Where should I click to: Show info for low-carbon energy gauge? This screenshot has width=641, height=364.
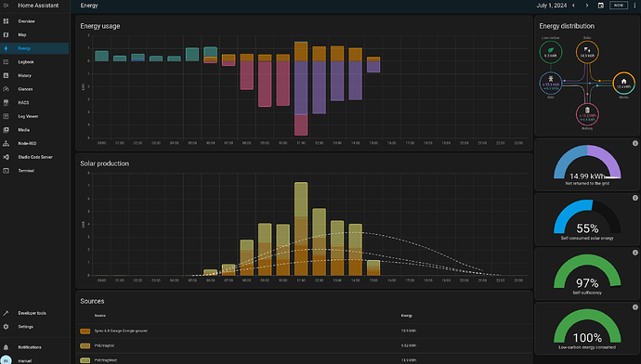coord(634,306)
